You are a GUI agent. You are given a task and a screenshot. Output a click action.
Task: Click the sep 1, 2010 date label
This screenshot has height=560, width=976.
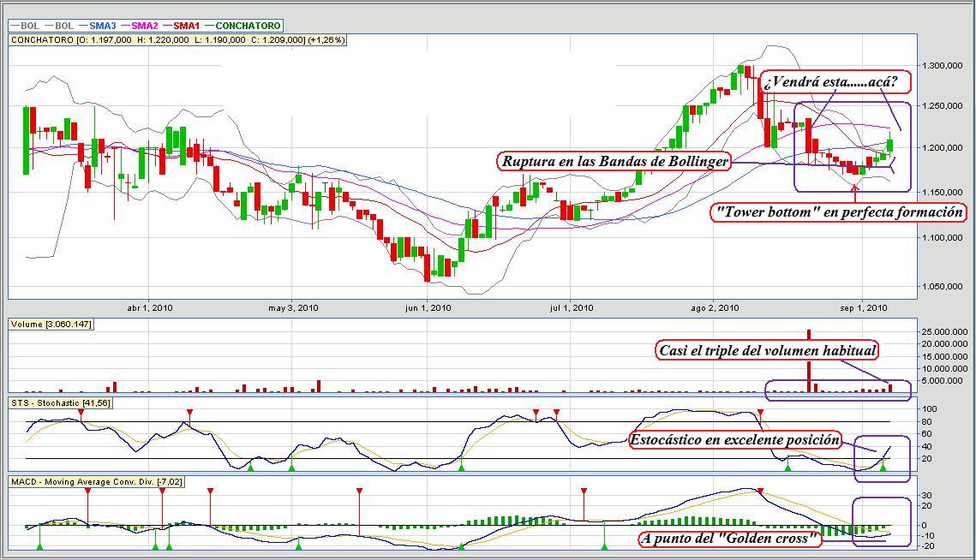point(864,308)
